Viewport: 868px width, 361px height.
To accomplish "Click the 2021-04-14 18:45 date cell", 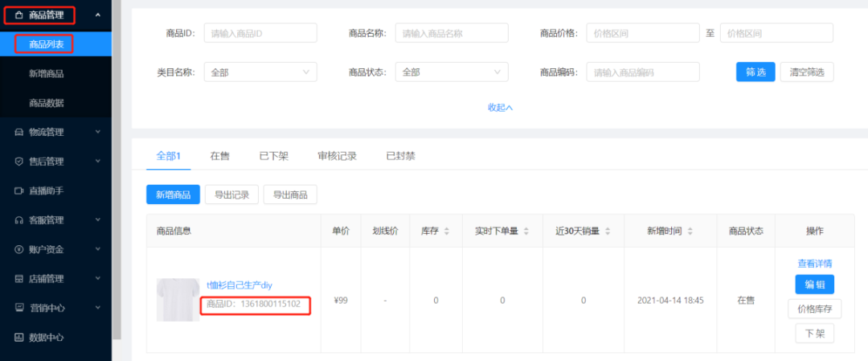I will [x=670, y=301].
